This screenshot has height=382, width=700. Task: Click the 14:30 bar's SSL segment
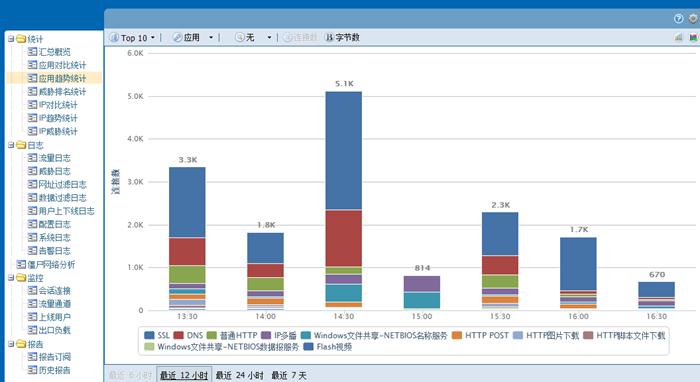(x=344, y=150)
